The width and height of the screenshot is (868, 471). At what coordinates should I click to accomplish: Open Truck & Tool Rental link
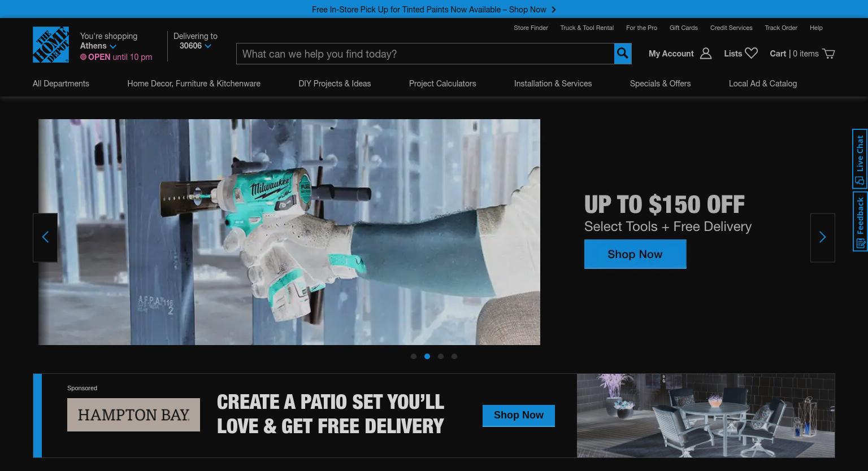[x=587, y=28]
